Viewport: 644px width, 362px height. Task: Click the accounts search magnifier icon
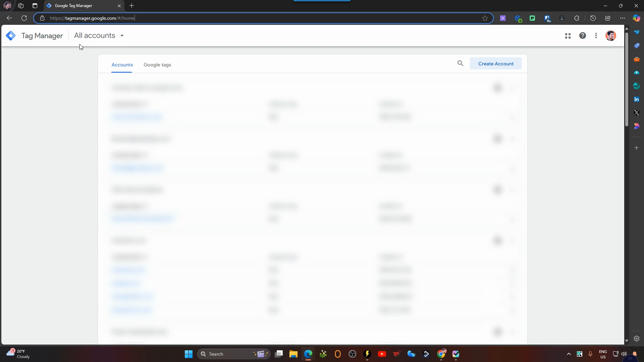(x=460, y=63)
